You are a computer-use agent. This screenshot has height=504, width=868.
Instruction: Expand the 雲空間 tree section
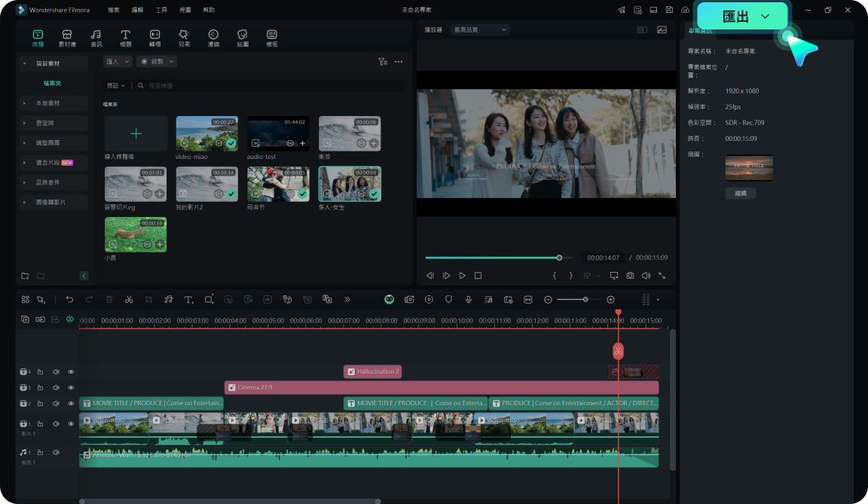coord(24,123)
